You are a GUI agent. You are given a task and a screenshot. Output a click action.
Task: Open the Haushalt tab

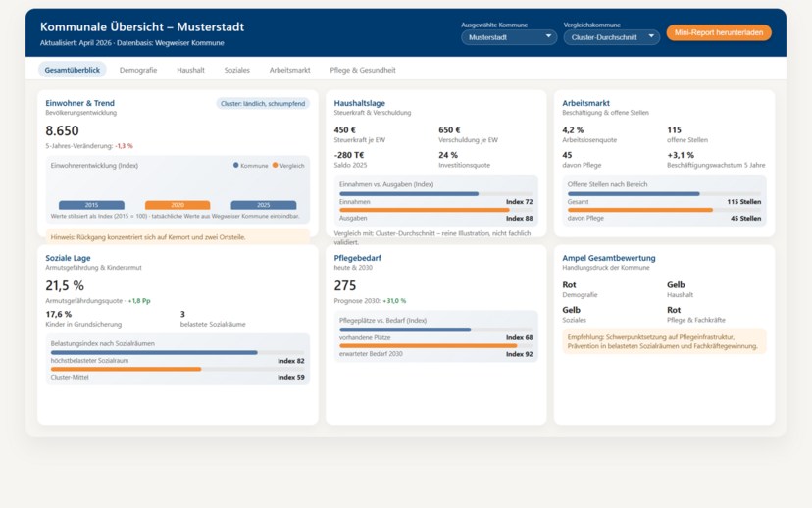[190, 70]
